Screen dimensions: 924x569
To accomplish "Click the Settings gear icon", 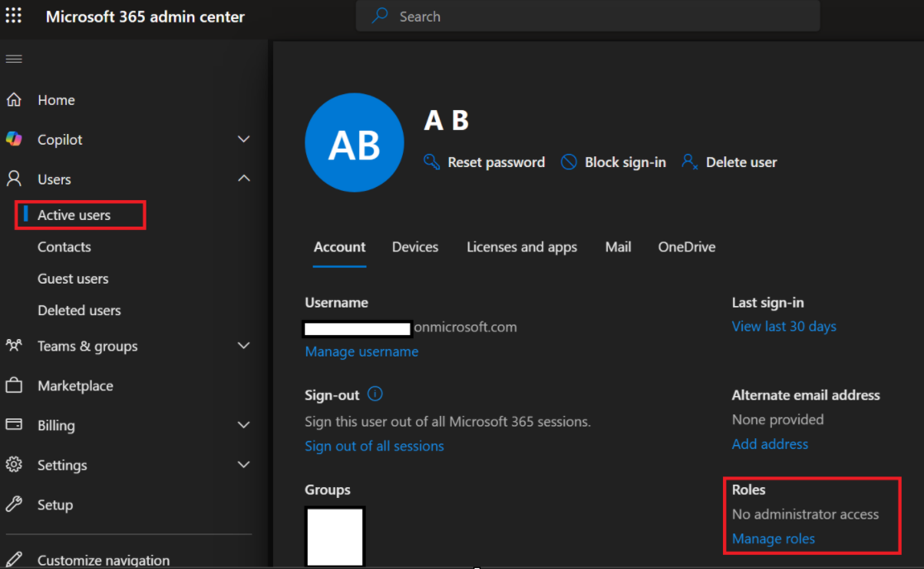I will click(x=14, y=464).
